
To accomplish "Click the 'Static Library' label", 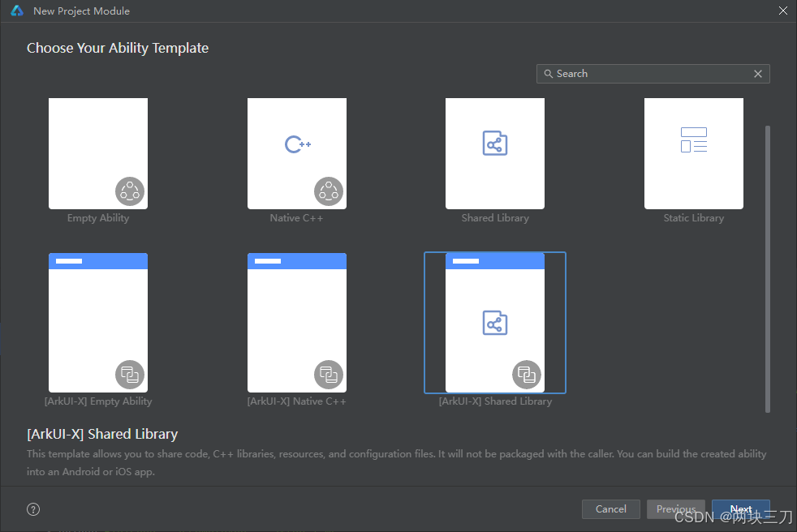I will tap(694, 218).
